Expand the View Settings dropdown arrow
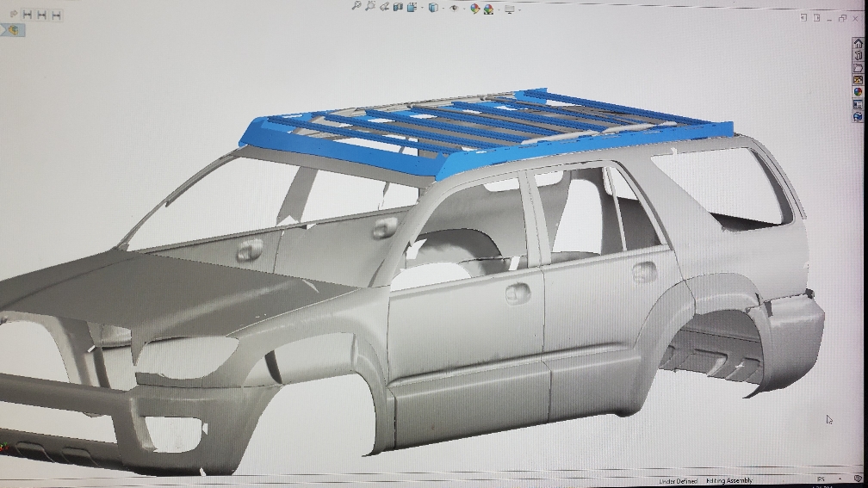Screen dimensions: 868x488 click(519, 10)
